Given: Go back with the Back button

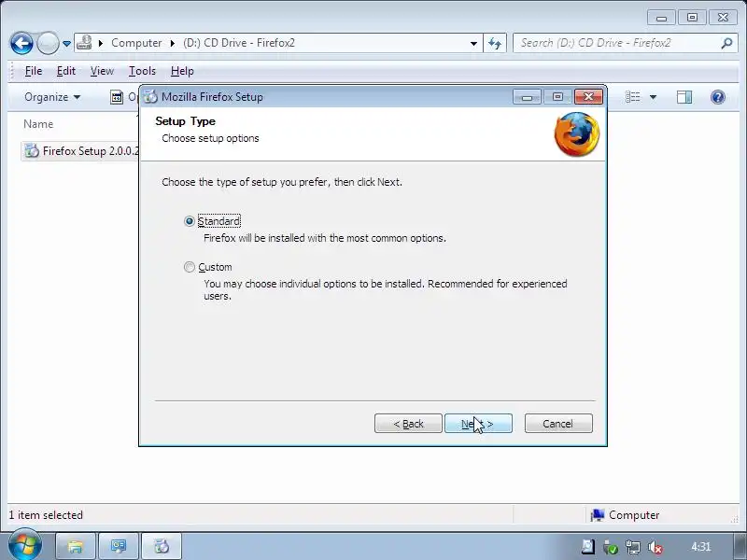Looking at the screenshot, I should click(x=408, y=424).
